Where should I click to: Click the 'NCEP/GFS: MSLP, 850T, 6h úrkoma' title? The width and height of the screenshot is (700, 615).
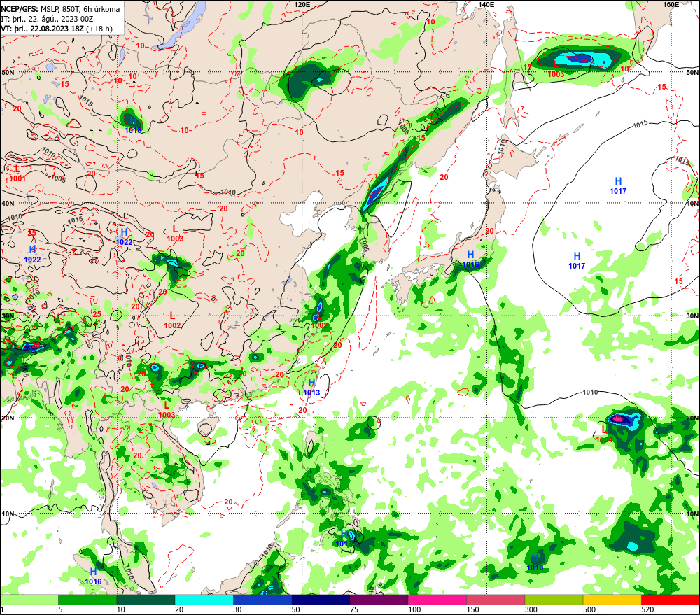pos(60,9)
